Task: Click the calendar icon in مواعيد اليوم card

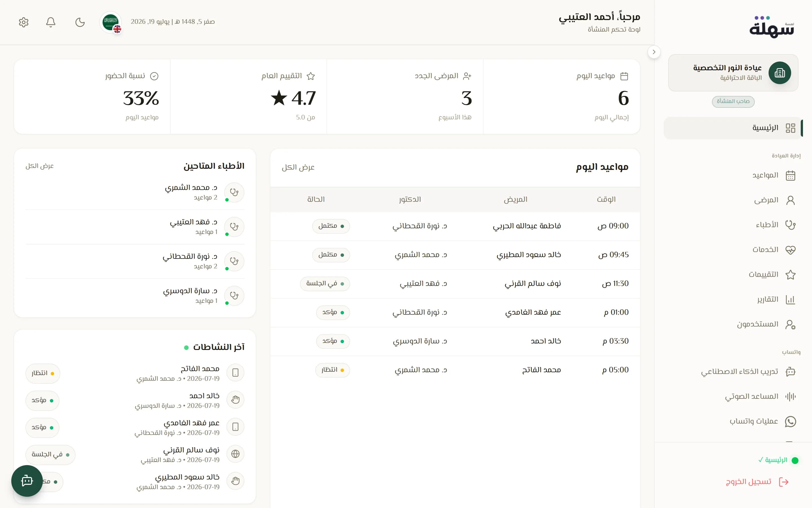Action: coord(624,76)
